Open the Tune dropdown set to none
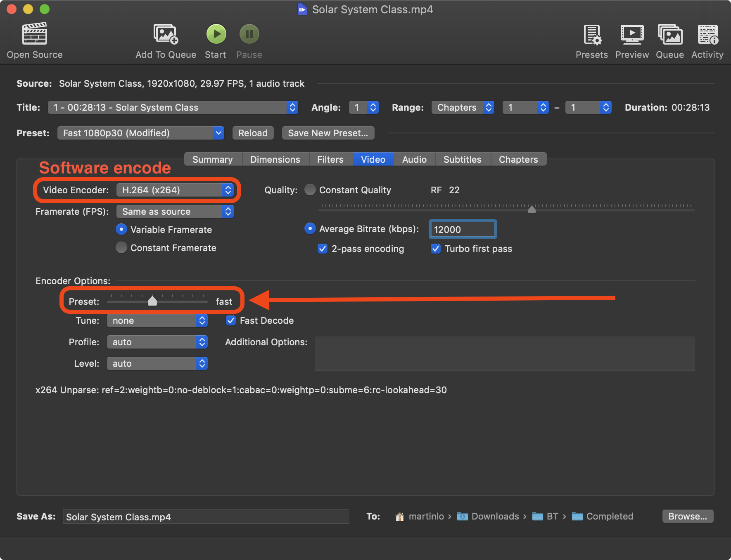Viewport: 731px width, 560px height. click(157, 320)
